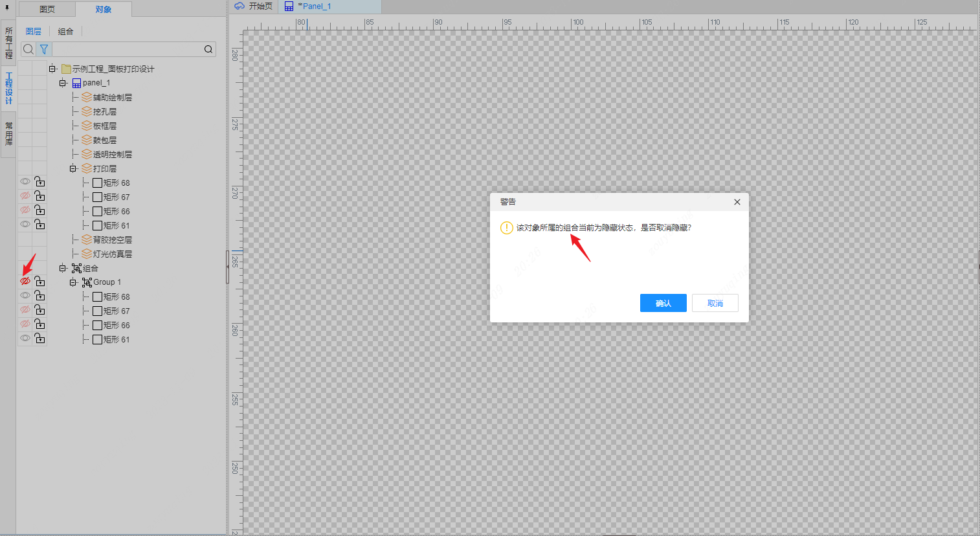
Task: Select the 挖孔层 layer icon
Action: coord(87,111)
